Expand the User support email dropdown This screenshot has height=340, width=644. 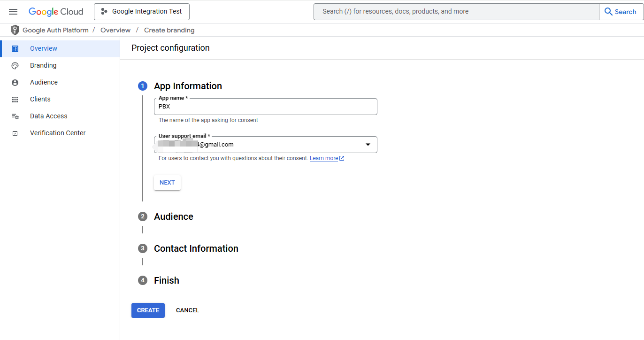pyautogui.click(x=368, y=145)
